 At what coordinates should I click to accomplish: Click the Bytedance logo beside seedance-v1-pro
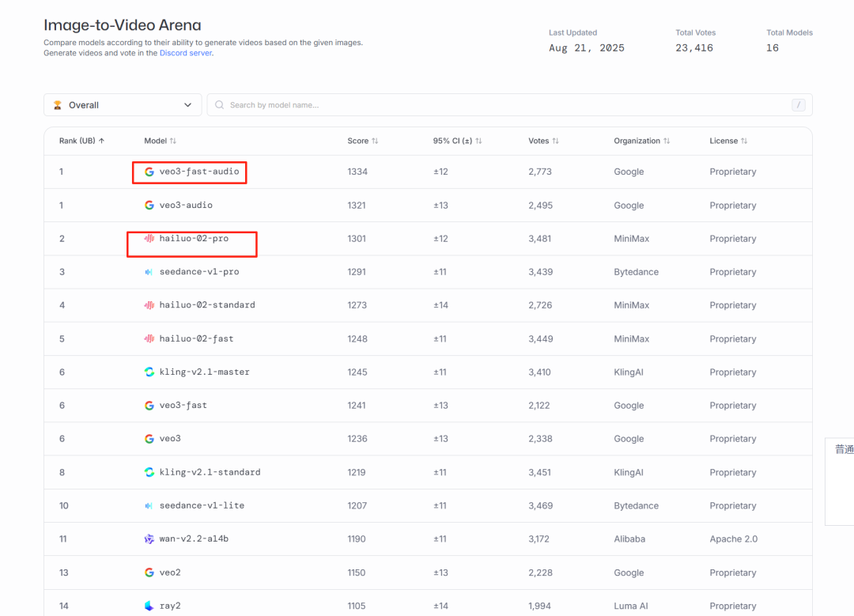(x=149, y=272)
